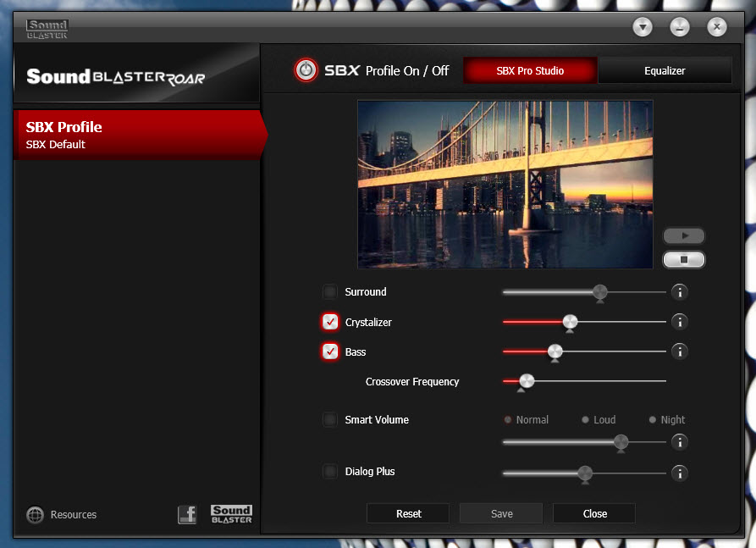The width and height of the screenshot is (756, 548).
Task: Click the 'Crossover Frequency' label
Action: [412, 382]
